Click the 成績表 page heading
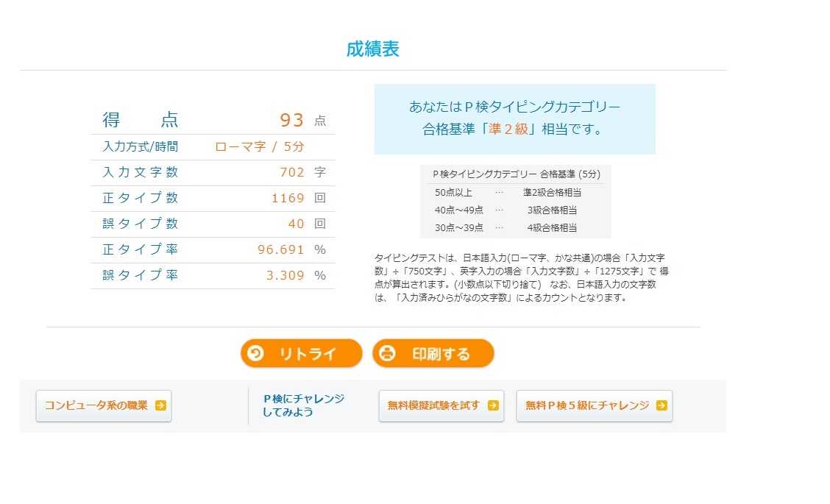Screen dimensions: 830x504 click(x=372, y=49)
